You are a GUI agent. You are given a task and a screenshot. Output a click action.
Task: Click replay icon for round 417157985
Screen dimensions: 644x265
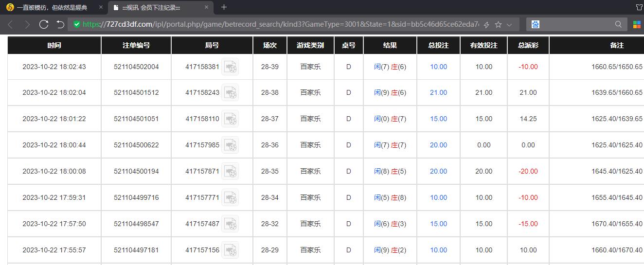pos(230,145)
